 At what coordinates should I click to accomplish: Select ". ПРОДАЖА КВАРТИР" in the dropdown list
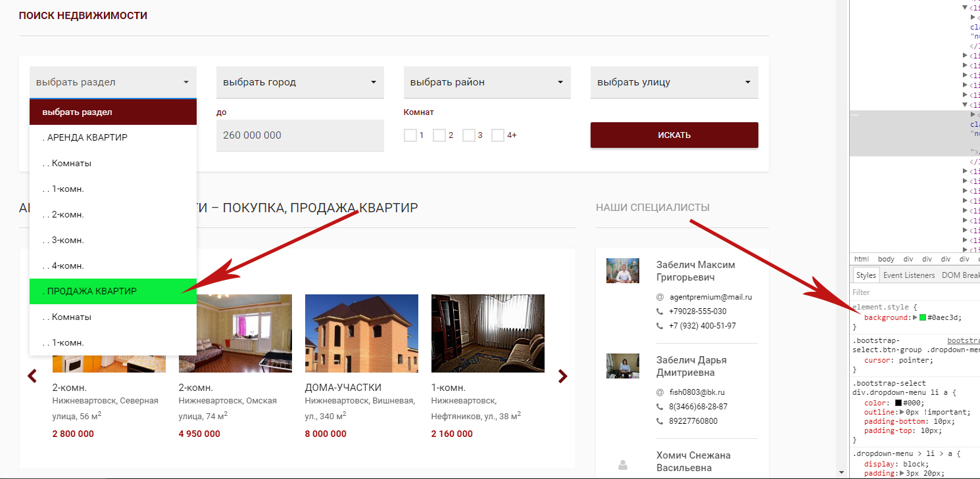[x=112, y=291]
